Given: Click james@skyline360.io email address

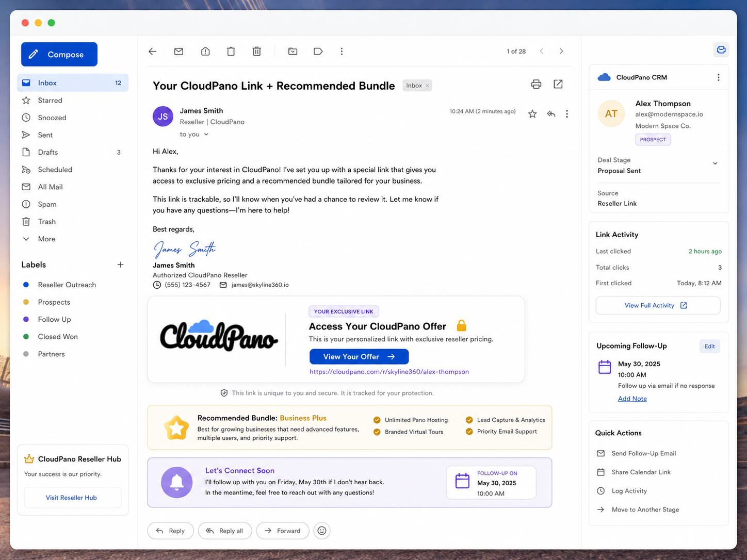Looking at the screenshot, I should (x=260, y=285).
